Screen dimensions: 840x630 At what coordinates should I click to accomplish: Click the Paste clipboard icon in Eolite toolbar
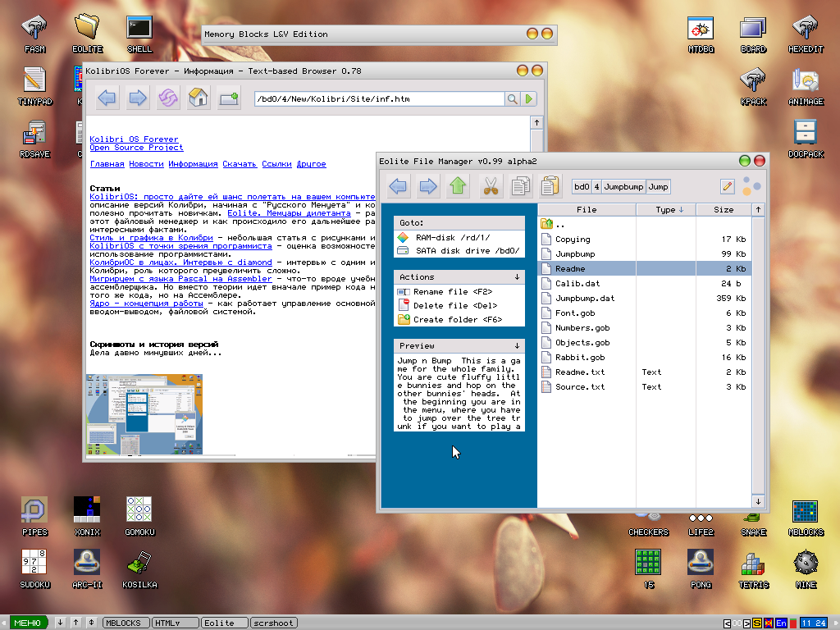tap(550, 186)
